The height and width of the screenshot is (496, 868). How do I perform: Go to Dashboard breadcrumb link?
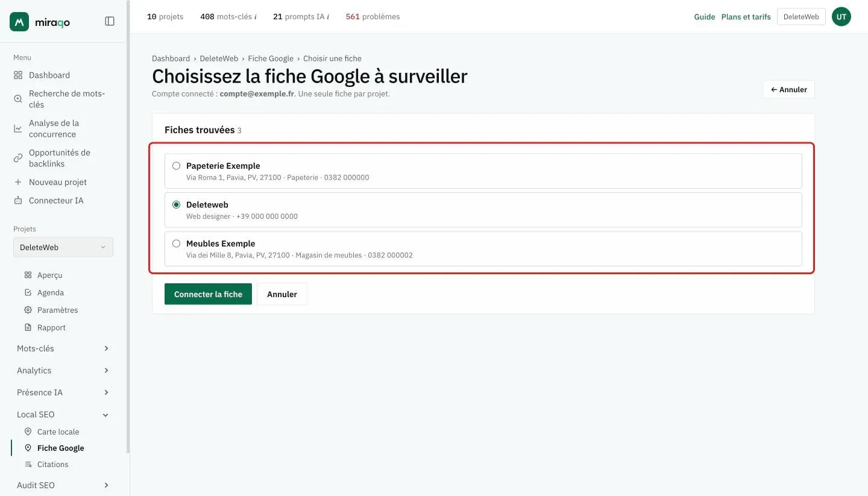point(171,58)
